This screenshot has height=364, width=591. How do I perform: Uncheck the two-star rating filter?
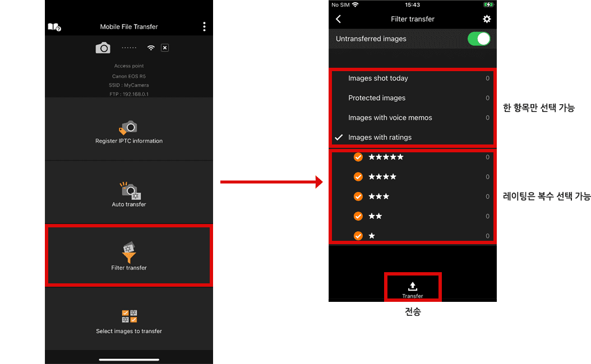pos(358,216)
